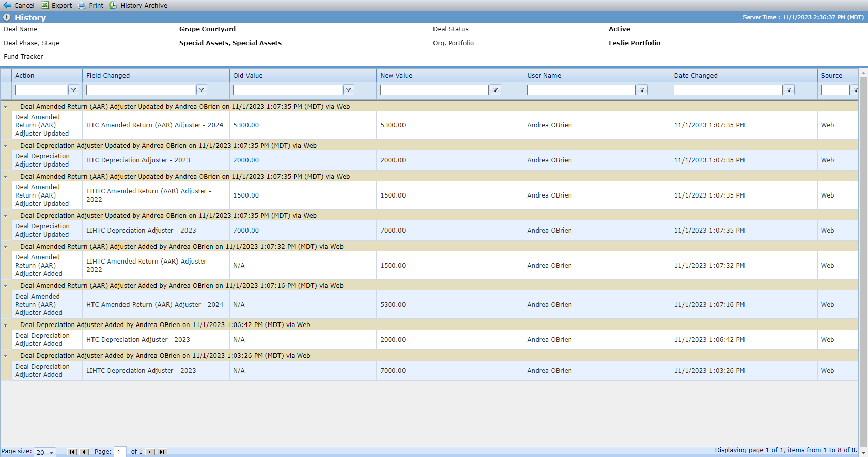Open the filter menu for User Name column
The height and width of the screenshot is (457, 868).
[642, 90]
